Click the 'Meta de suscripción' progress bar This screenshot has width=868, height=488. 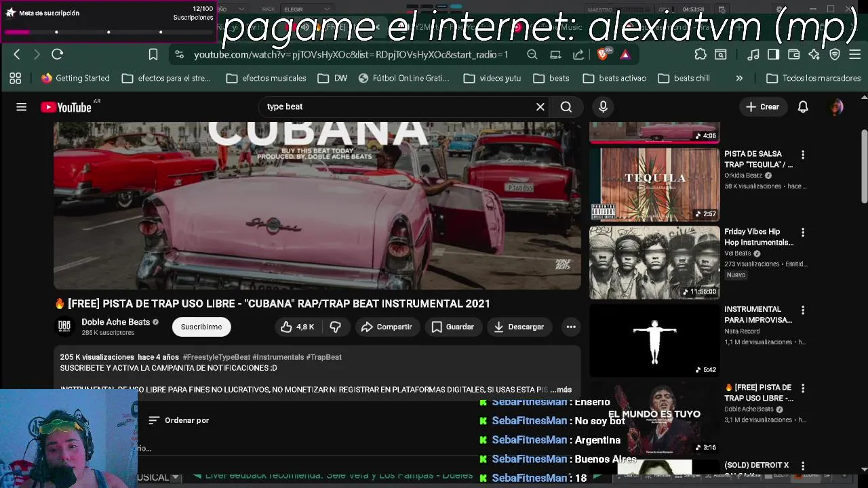[x=108, y=32]
